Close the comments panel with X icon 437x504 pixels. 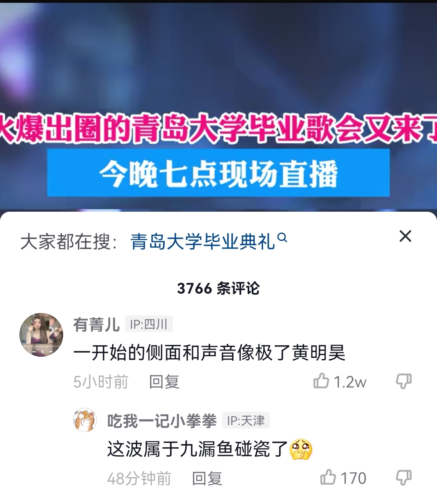(x=405, y=236)
